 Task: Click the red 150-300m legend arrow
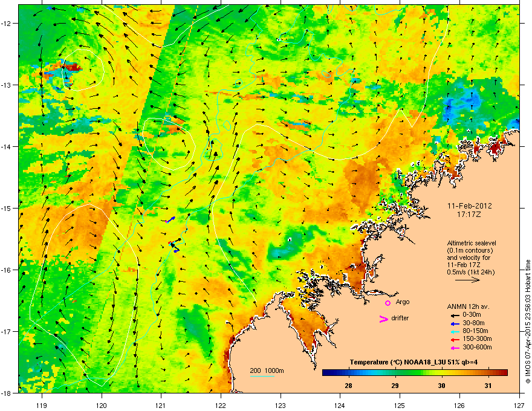[x=455, y=339]
